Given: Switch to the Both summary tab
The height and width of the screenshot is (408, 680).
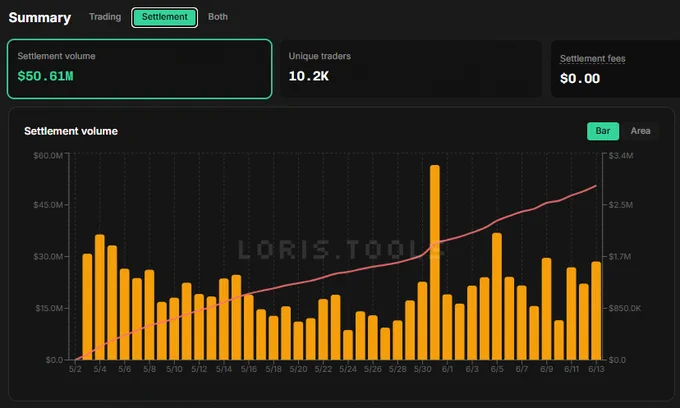Looking at the screenshot, I should pos(218,17).
